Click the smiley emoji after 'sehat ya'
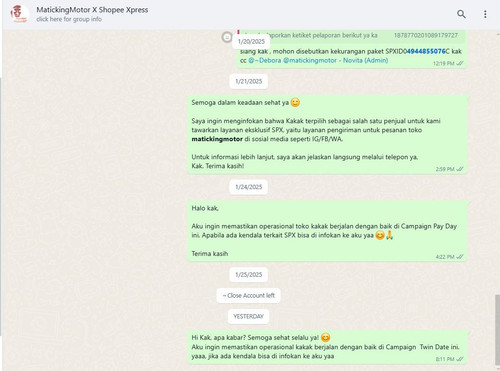 coord(295,102)
